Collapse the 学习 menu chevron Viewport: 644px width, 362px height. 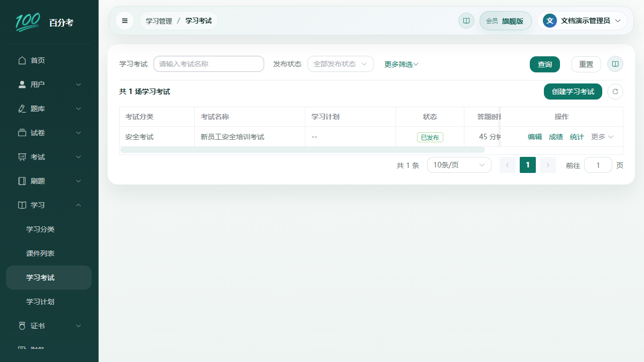(x=78, y=205)
